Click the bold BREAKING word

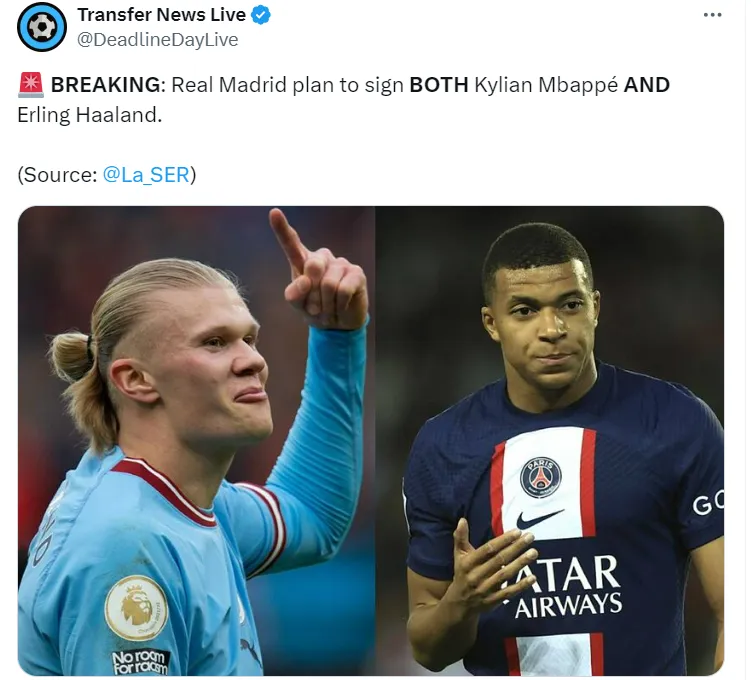(x=105, y=85)
